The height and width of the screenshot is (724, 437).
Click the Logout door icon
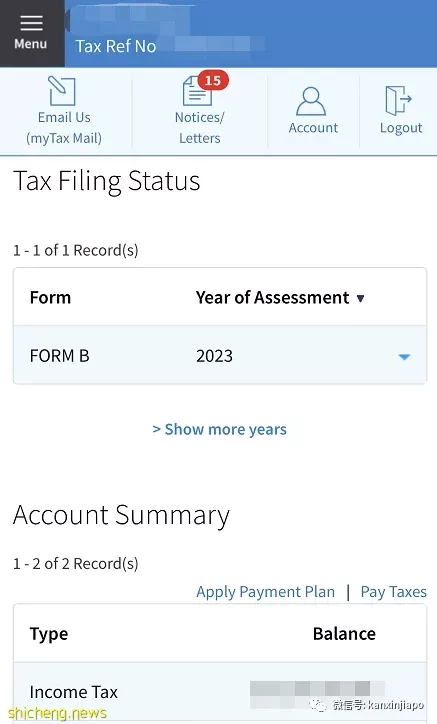pos(398,100)
